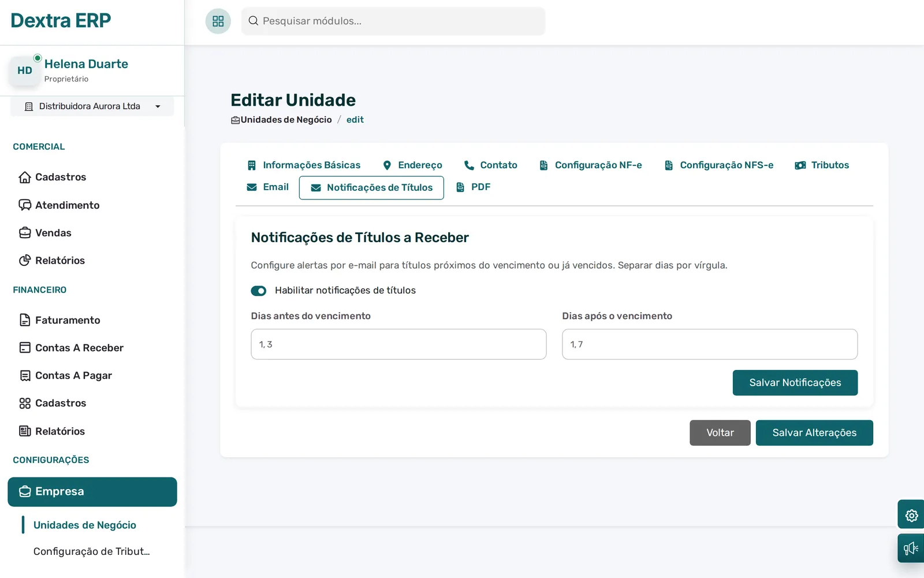Viewport: 924px width, 578px height.
Task: Click the pie chart icon for Comercial Relatórios
Action: [x=25, y=261]
